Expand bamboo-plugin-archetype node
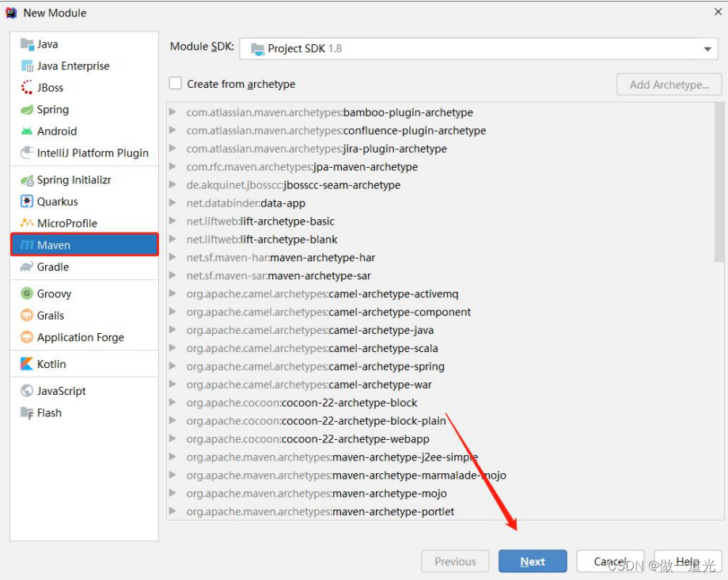Image resolution: width=728 pixels, height=580 pixels. point(173,112)
